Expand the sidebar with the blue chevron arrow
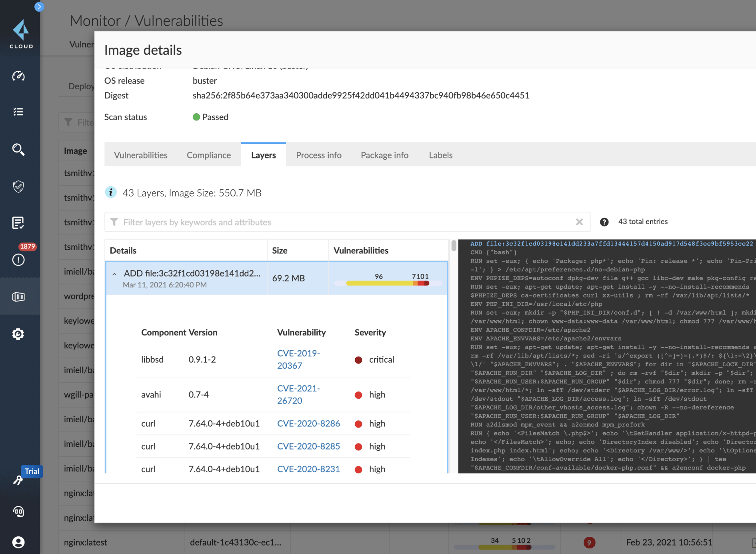Viewport: 756px width, 554px height. (39, 7)
